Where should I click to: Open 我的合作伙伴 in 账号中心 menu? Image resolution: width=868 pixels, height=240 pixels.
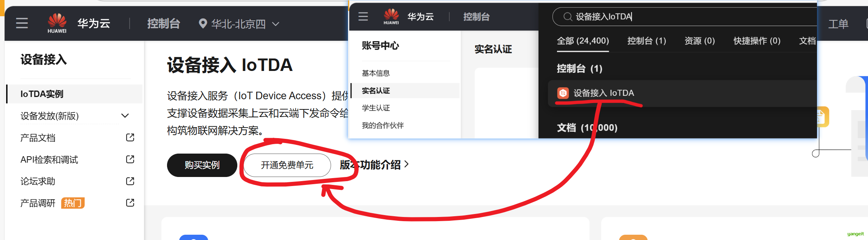383,125
